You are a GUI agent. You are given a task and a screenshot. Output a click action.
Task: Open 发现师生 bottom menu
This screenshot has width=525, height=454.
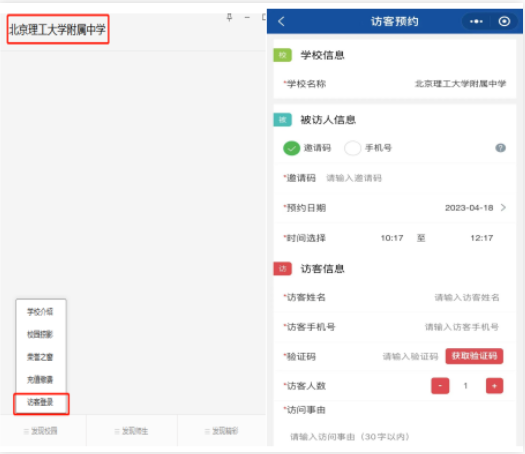click(131, 431)
